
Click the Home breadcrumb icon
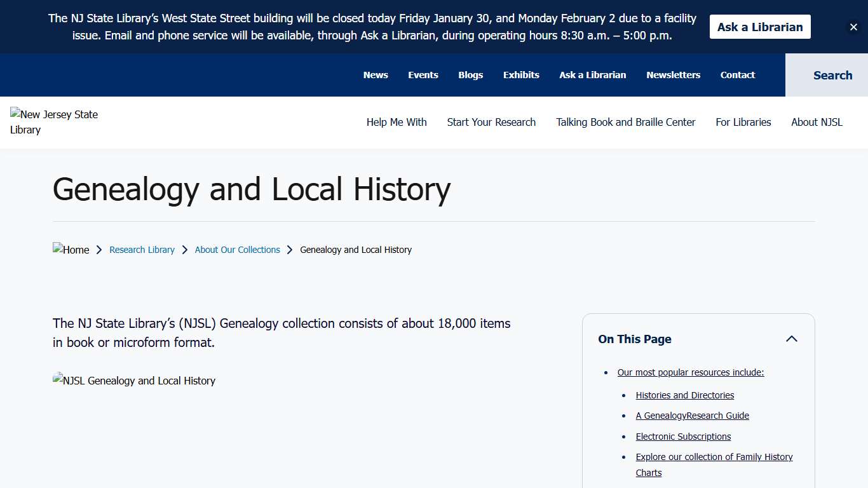[x=71, y=249]
